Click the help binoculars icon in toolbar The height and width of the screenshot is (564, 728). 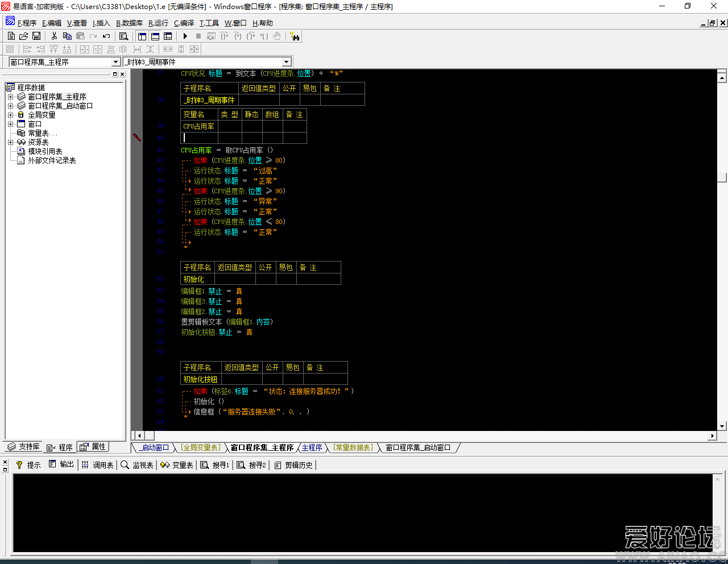pyautogui.click(x=295, y=36)
